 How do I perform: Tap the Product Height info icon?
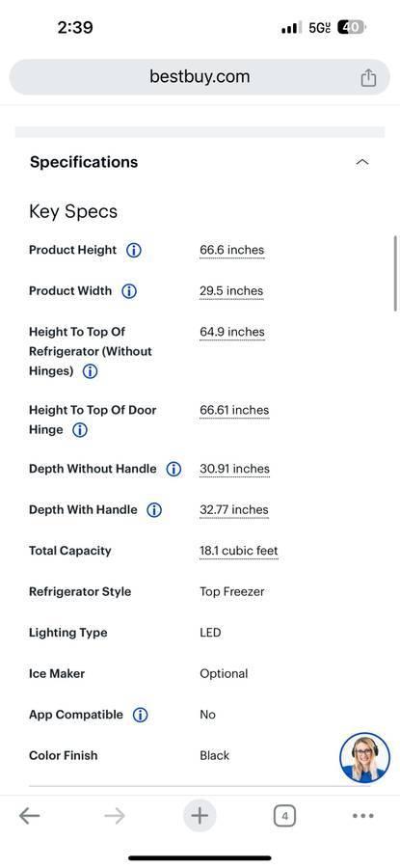point(133,250)
